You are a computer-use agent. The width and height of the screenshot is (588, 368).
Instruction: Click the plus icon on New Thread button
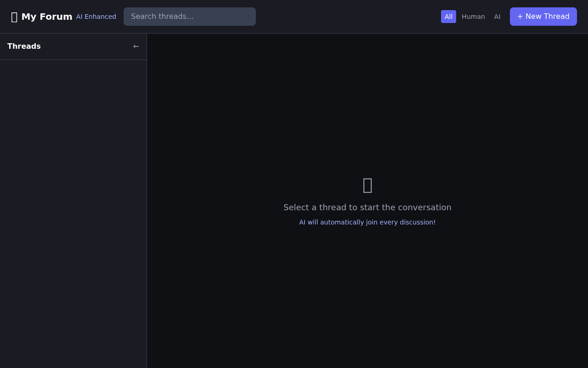coord(520,17)
